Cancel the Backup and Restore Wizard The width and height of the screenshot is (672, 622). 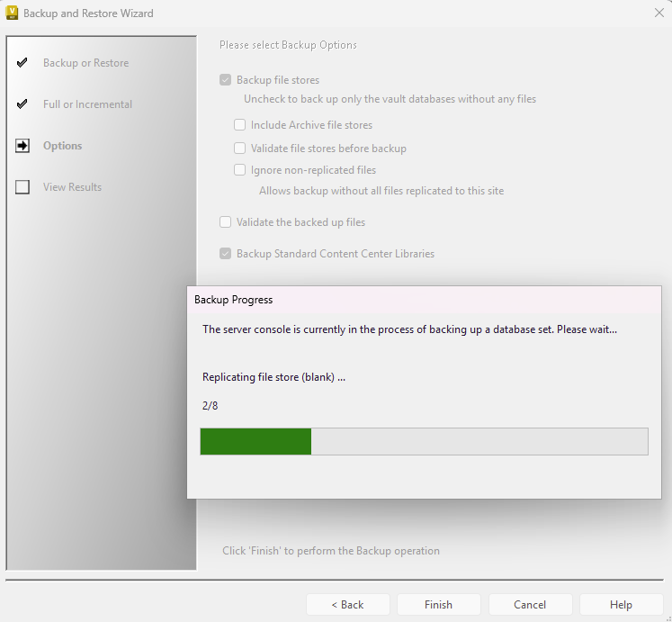pyautogui.click(x=530, y=604)
